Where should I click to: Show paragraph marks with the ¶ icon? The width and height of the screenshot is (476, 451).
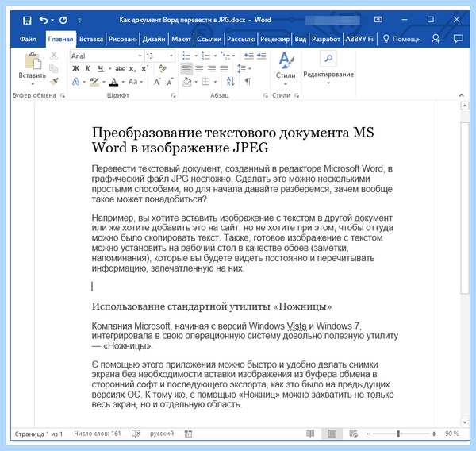click(248, 82)
